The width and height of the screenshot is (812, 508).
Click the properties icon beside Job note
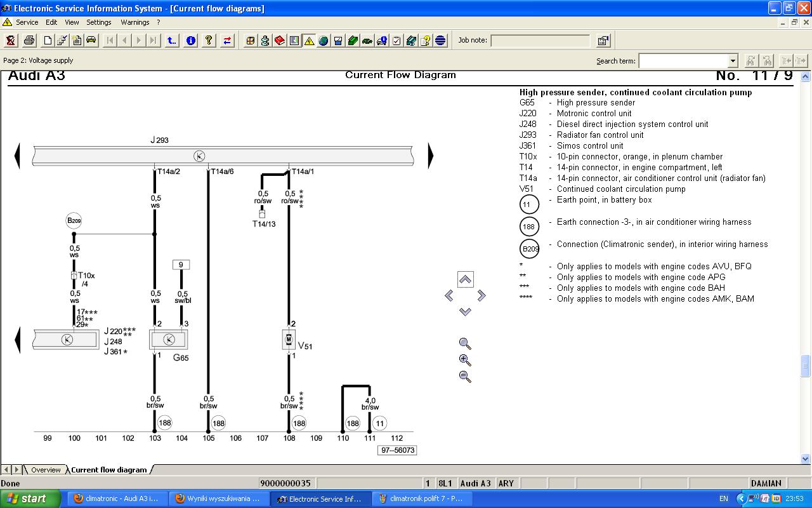[x=603, y=41]
